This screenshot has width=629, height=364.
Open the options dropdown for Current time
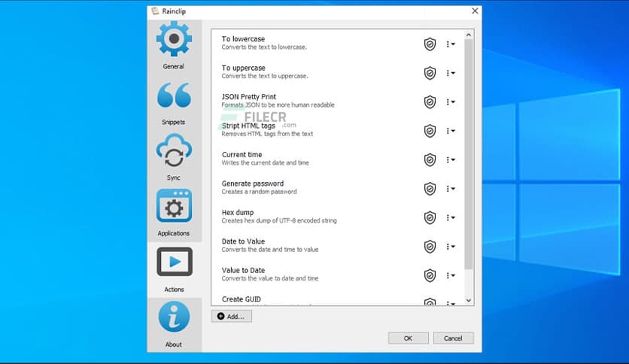pyautogui.click(x=451, y=159)
